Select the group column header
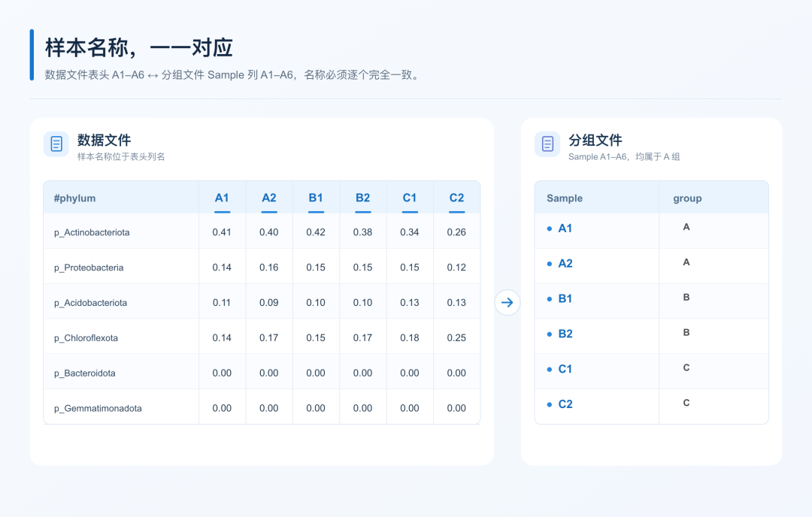The image size is (812, 517). [x=687, y=198]
